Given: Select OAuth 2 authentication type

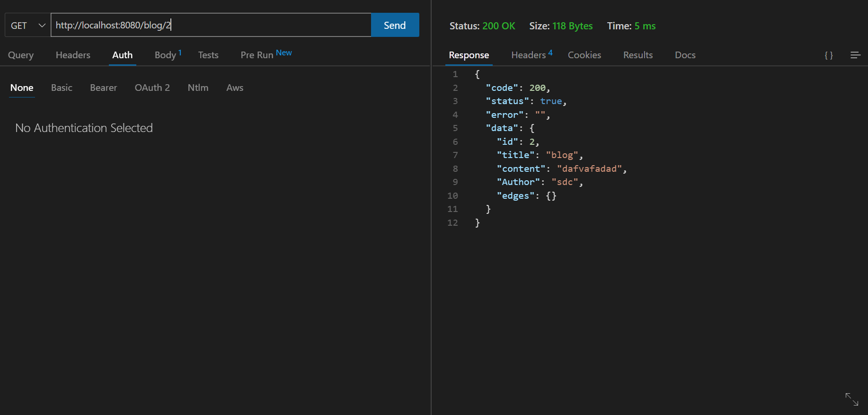Looking at the screenshot, I should 152,88.
